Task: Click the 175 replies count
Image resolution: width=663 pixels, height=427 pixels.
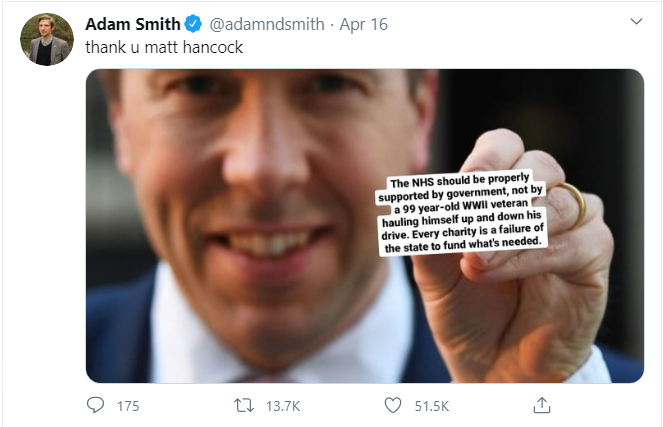Action: pyautogui.click(x=128, y=407)
